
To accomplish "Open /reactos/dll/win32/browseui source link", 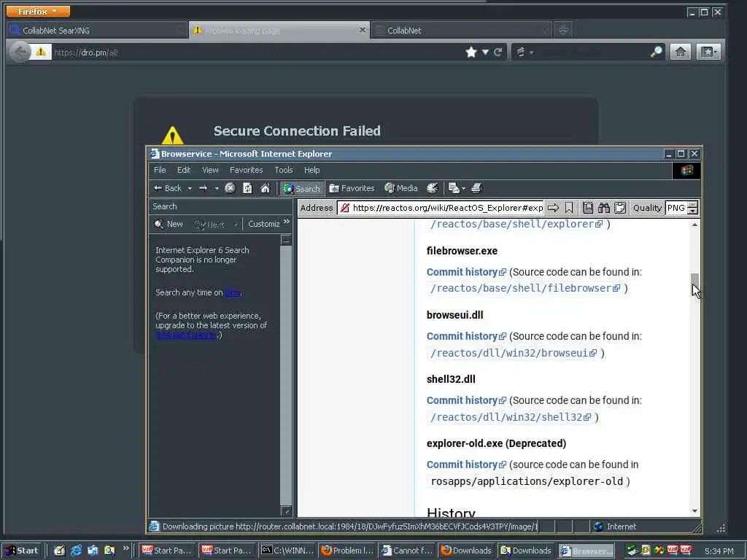I will pos(514,353).
